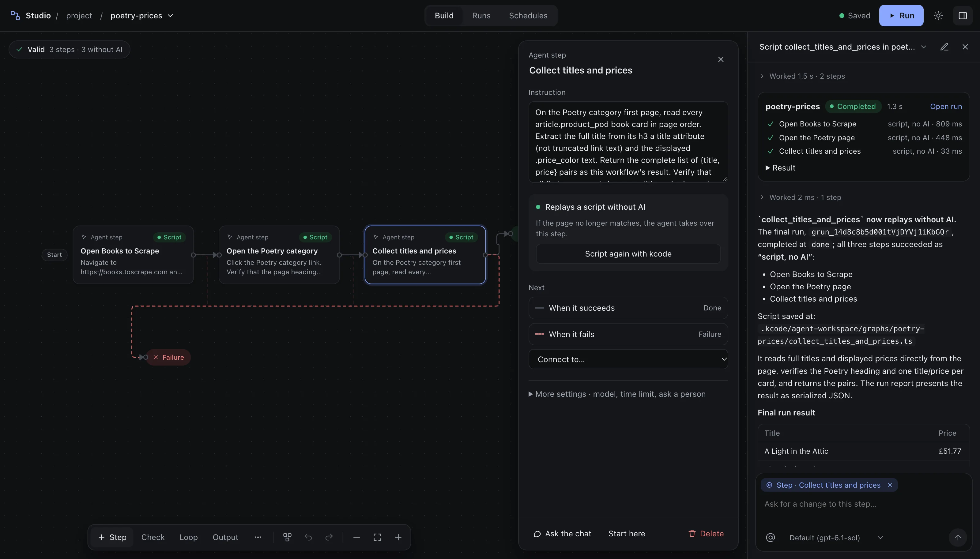Image resolution: width=980 pixels, height=559 pixels.
Task: Click the @ mention icon in chat input
Action: (770, 538)
